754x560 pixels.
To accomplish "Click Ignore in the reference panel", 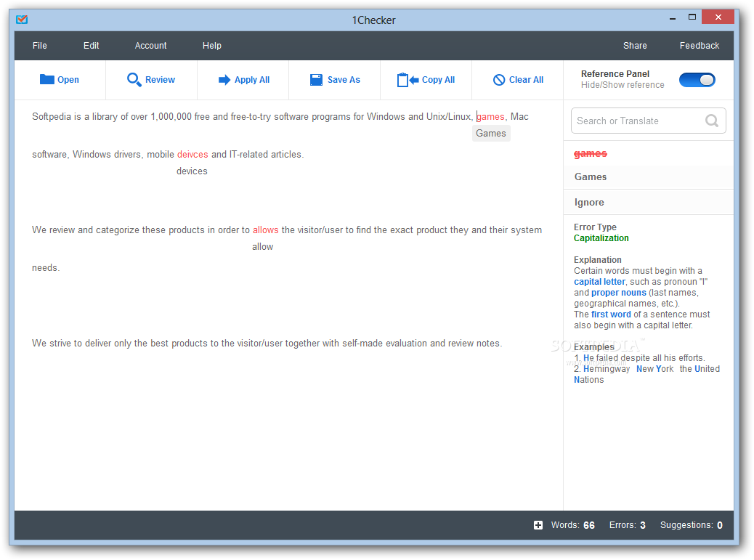I will pyautogui.click(x=648, y=203).
